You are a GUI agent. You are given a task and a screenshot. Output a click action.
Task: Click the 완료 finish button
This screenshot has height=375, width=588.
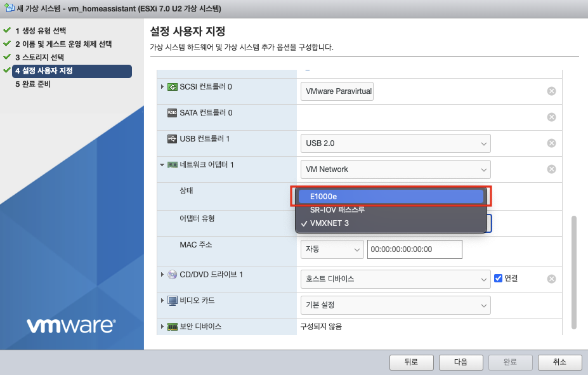[511, 362]
